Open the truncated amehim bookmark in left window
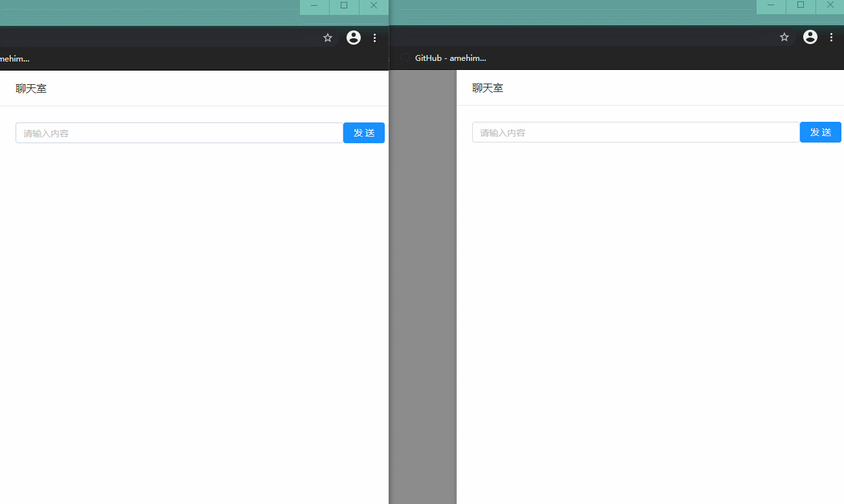844x504 pixels. [x=14, y=58]
